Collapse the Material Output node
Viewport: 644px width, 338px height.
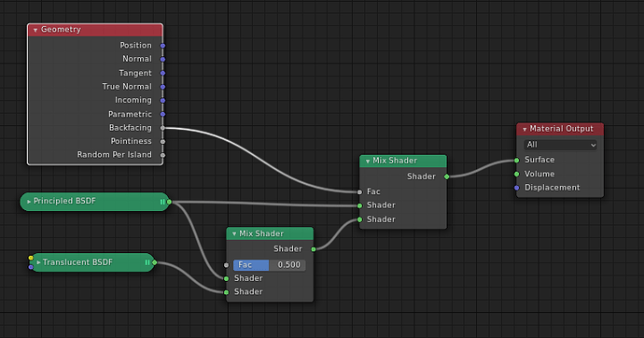coord(525,129)
